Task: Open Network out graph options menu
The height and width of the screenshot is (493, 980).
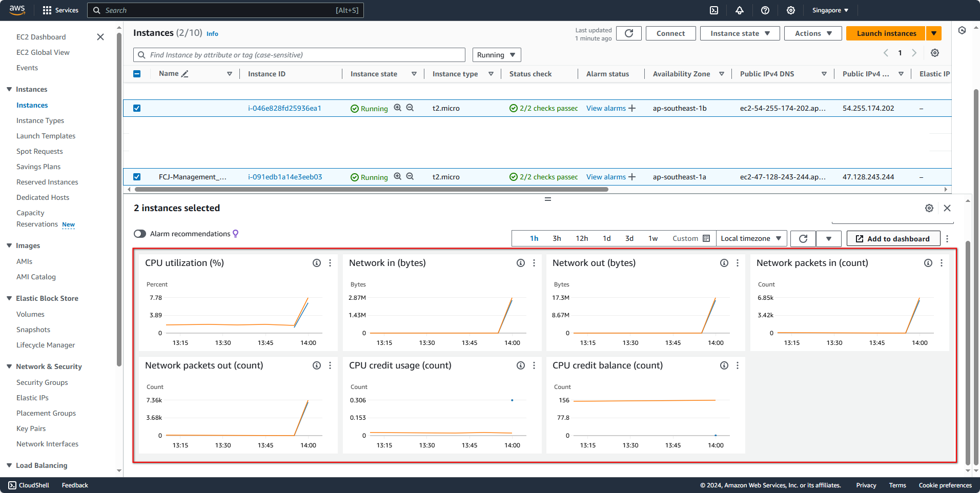Action: point(738,263)
